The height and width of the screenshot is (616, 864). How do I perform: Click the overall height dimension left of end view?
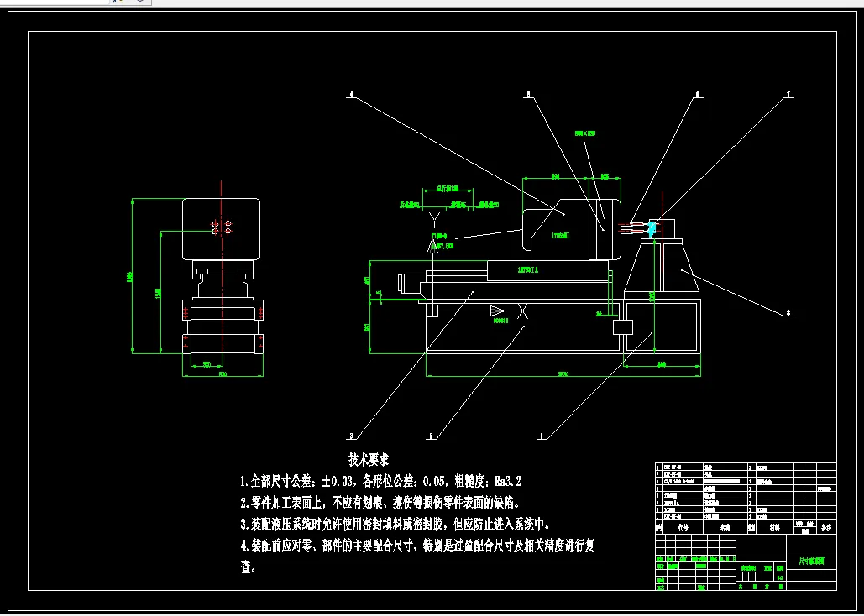[x=131, y=275]
